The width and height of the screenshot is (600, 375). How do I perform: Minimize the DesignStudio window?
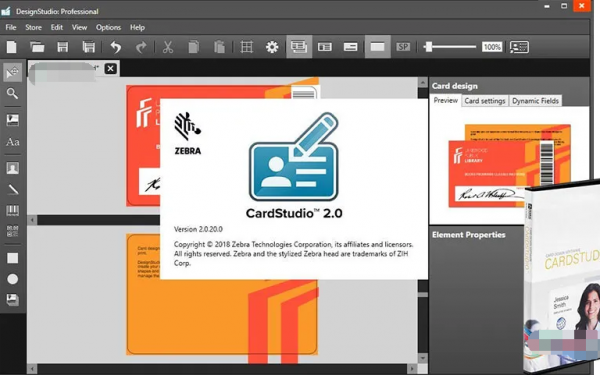pos(546,6)
